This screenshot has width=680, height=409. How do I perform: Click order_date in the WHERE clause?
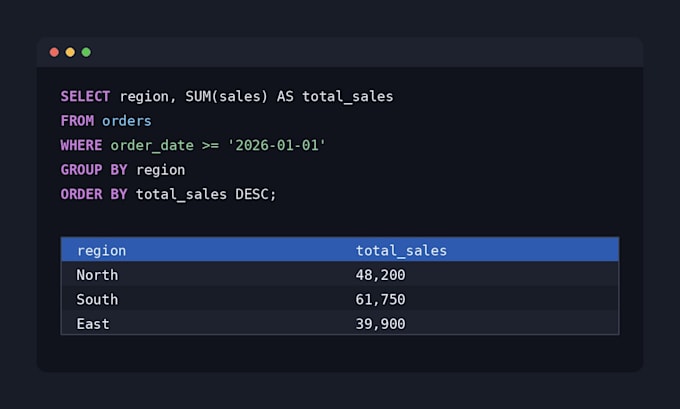point(152,145)
